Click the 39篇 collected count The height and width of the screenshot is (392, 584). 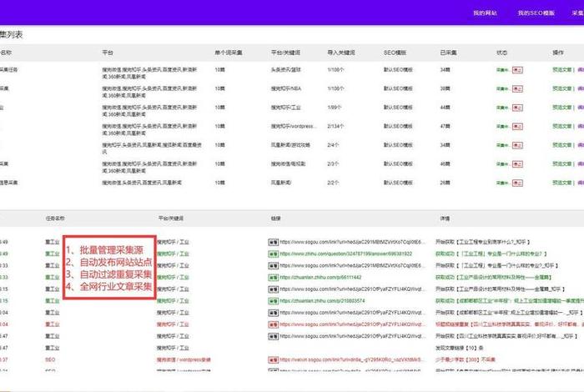coord(445,88)
